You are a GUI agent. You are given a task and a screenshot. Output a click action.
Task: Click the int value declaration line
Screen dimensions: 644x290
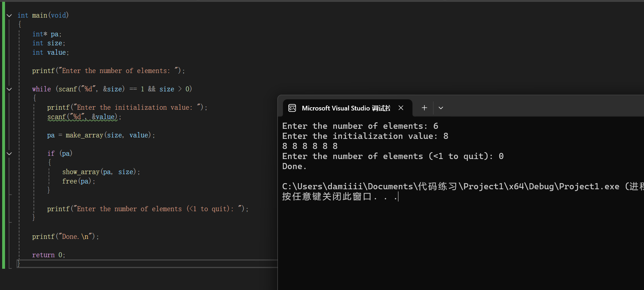50,53
